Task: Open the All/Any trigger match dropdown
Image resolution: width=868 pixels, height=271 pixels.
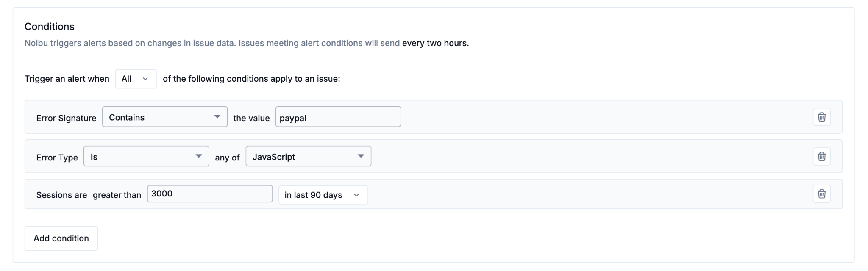Action: coord(136,79)
